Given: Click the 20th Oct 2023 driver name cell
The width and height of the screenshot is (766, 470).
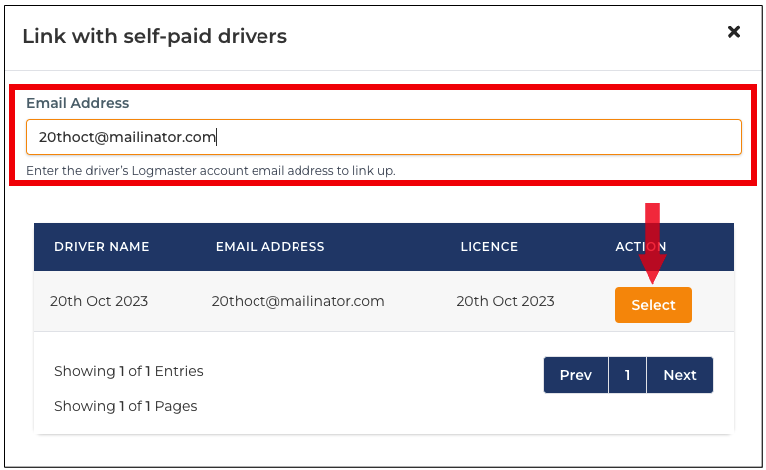Looking at the screenshot, I should point(99,301).
